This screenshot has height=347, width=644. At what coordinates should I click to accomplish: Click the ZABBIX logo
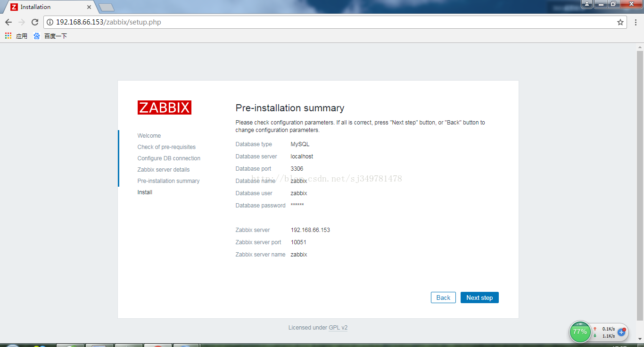[x=165, y=107]
